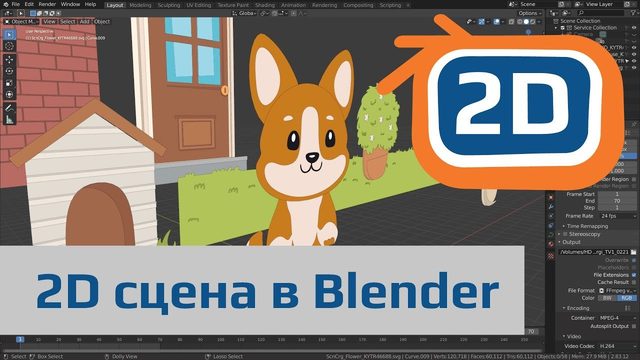Screen dimensions: 640x360
Task: Select the Cursor tool
Action: click(x=9, y=46)
